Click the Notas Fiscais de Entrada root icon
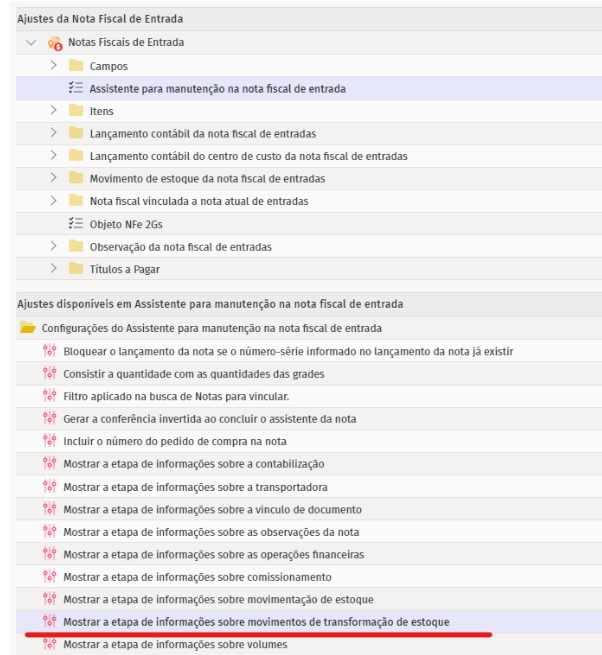 [55, 43]
